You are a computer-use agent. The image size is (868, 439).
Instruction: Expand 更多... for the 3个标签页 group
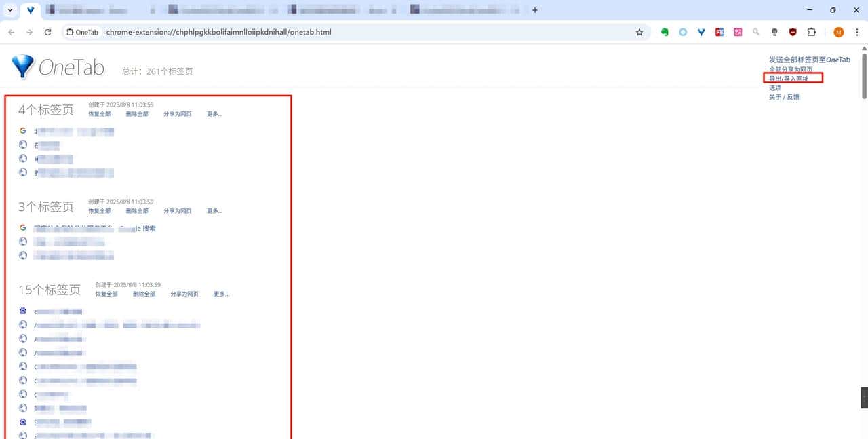[214, 211]
